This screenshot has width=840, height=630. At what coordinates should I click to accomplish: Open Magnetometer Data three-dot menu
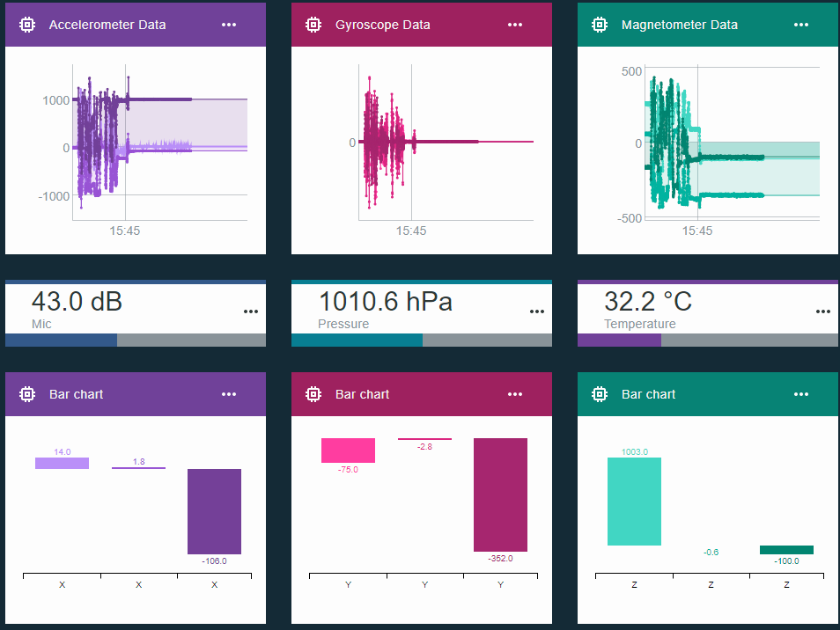(x=801, y=25)
